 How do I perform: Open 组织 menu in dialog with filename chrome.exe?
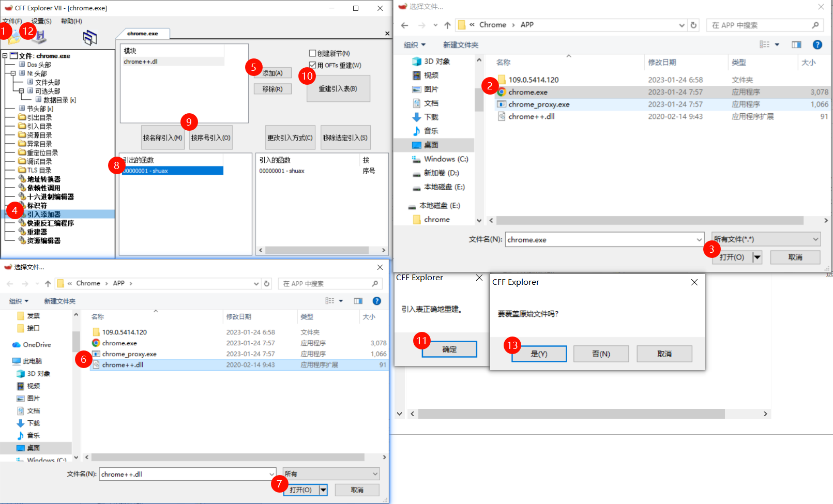pos(415,45)
